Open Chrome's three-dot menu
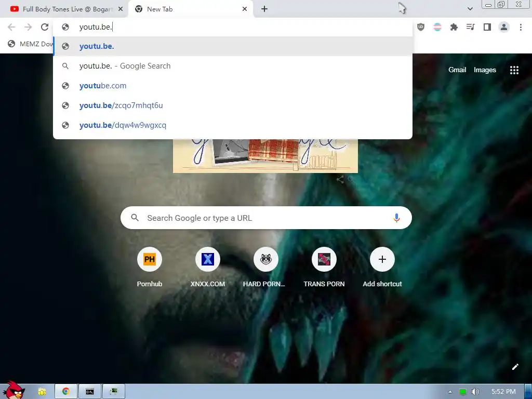 click(521, 27)
